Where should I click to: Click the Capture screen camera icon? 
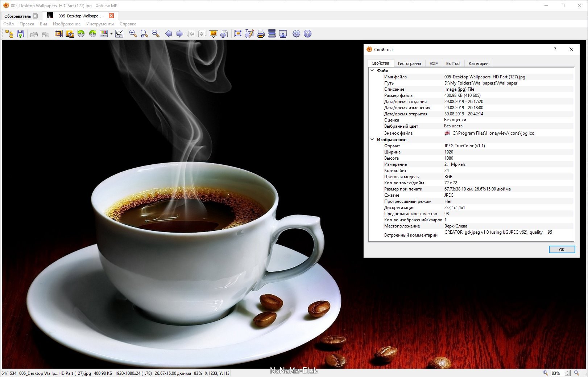click(283, 34)
